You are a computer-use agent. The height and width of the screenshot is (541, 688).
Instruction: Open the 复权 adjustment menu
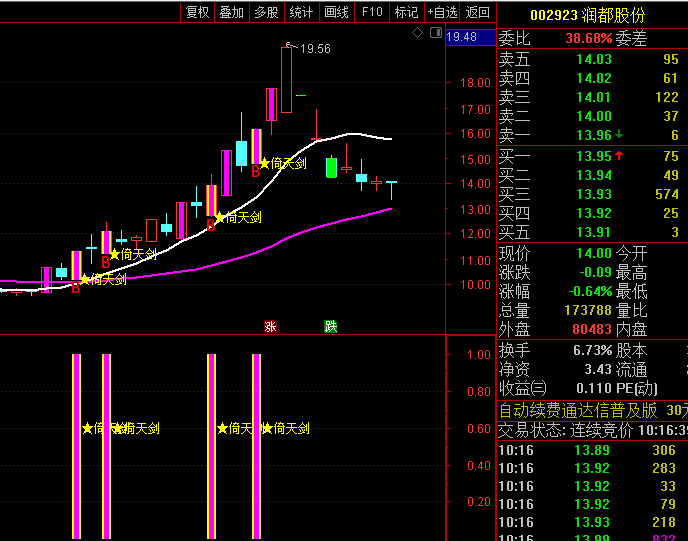point(197,12)
